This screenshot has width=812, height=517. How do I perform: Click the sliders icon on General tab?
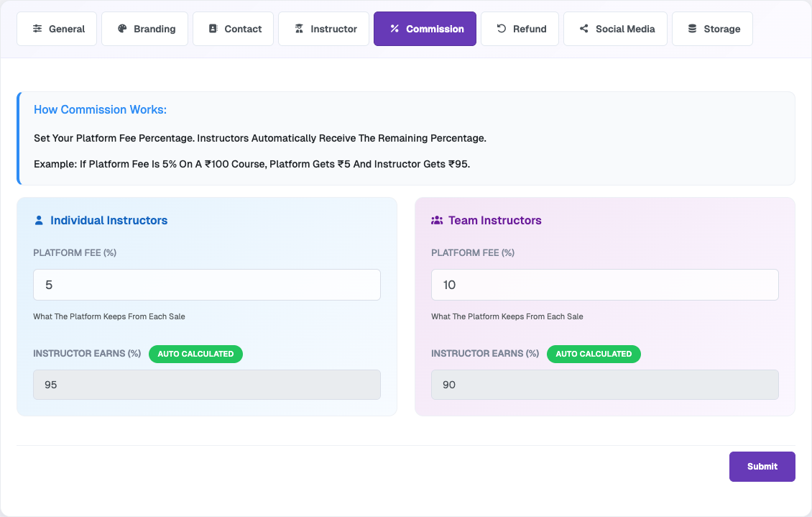(37, 29)
